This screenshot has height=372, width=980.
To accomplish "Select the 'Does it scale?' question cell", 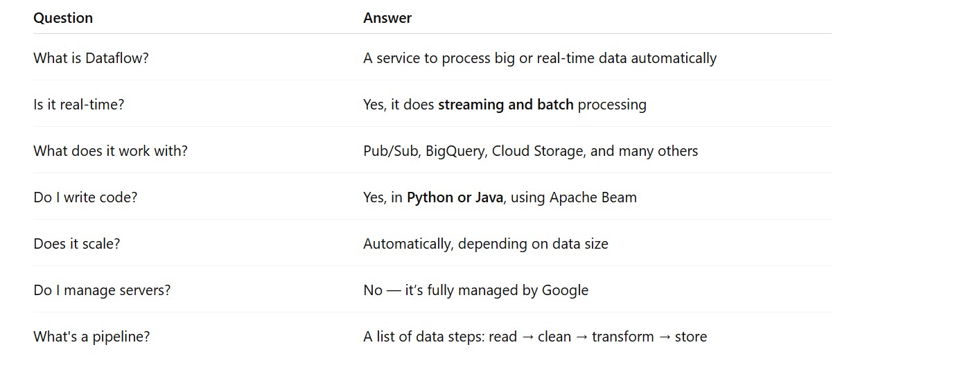I will point(76,244).
